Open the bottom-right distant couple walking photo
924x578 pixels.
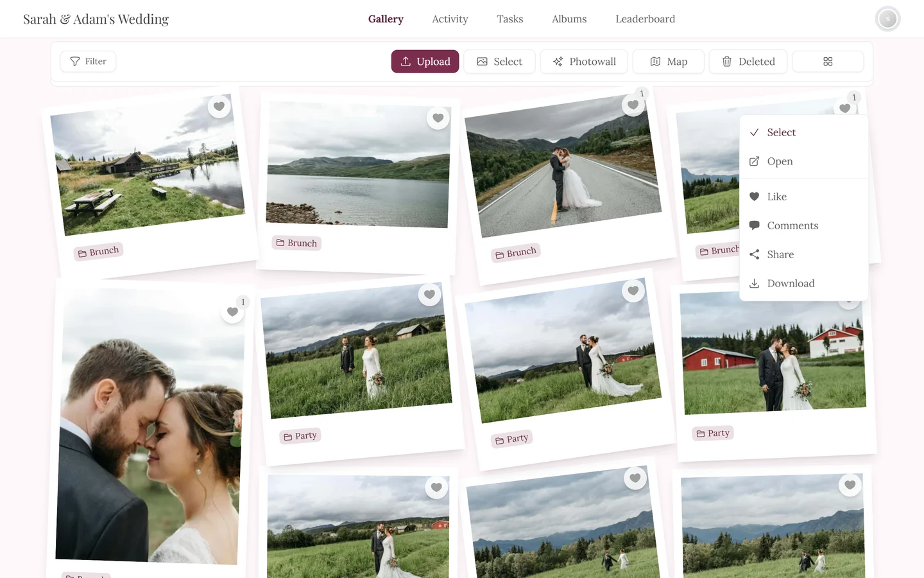pyautogui.click(x=773, y=527)
